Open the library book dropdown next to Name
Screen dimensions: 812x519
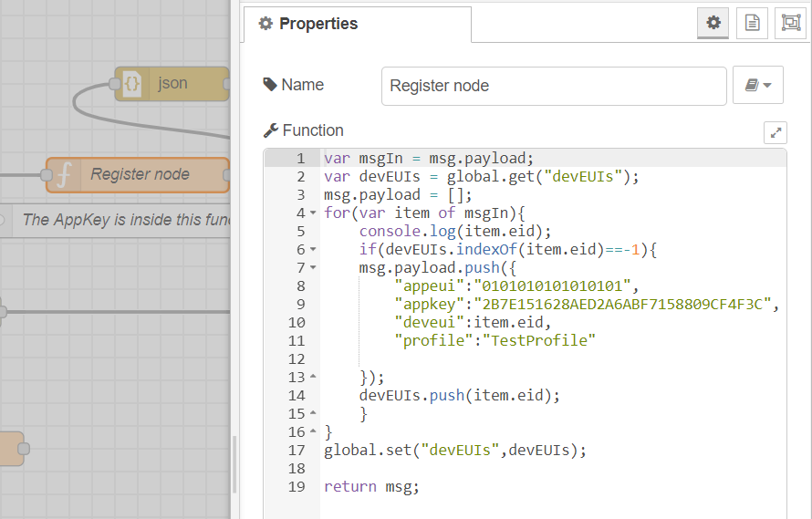[x=757, y=85]
